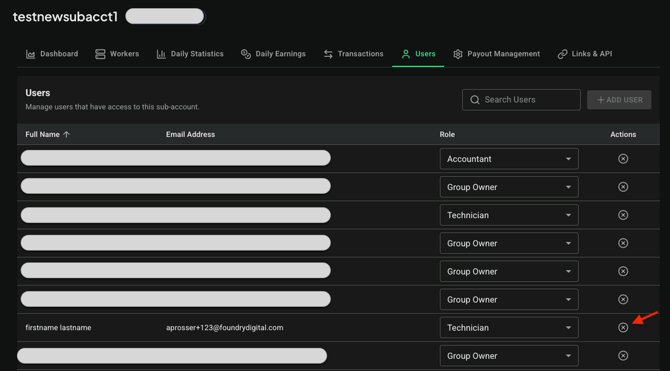The width and height of the screenshot is (670, 371).
Task: Switch to the Workers tab
Action: click(117, 54)
